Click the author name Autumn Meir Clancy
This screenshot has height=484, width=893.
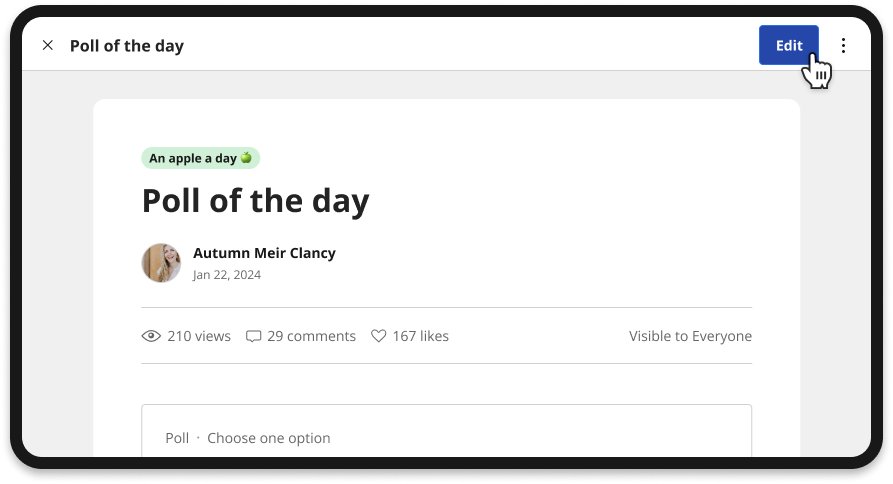[x=264, y=253]
